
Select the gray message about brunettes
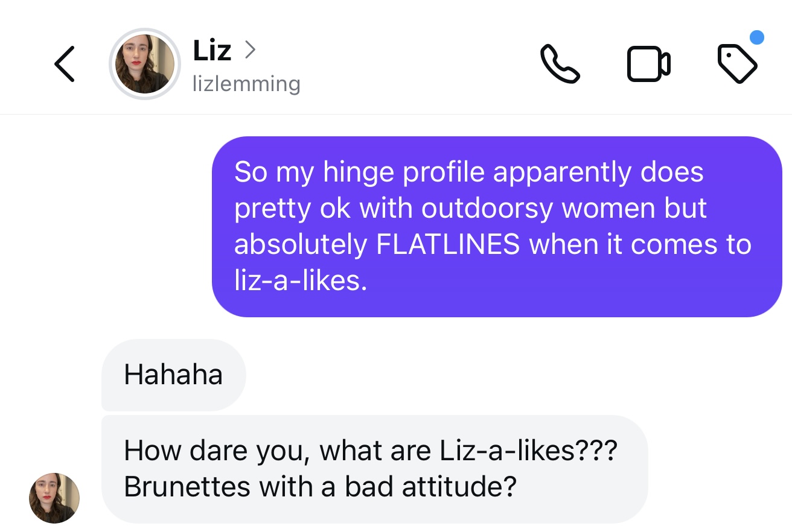tap(374, 468)
